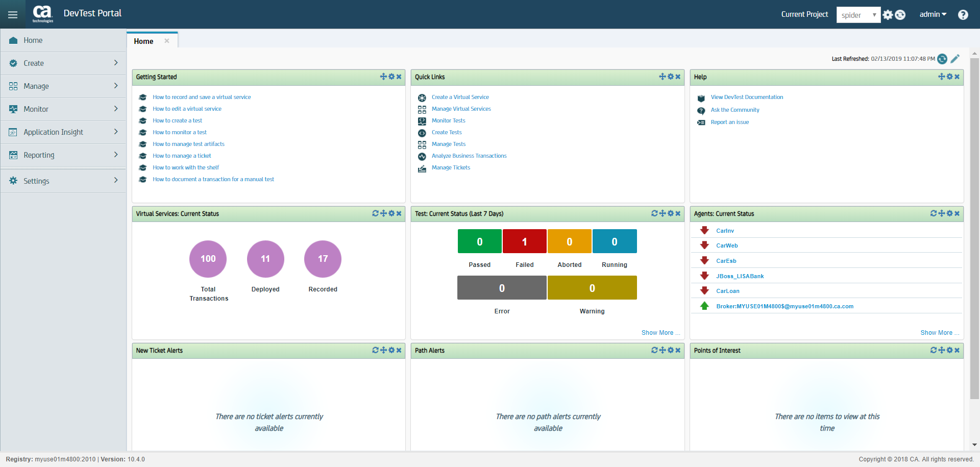Click the 17 Recorded circle
The width and height of the screenshot is (980, 467).
click(323, 259)
